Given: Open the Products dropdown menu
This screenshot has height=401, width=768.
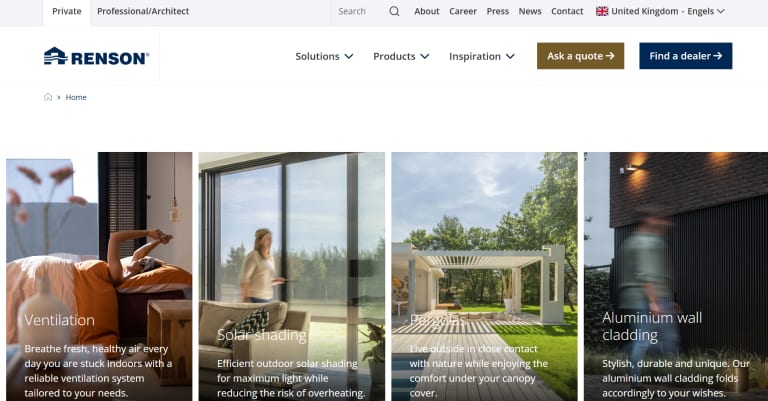Looking at the screenshot, I should 401,56.
